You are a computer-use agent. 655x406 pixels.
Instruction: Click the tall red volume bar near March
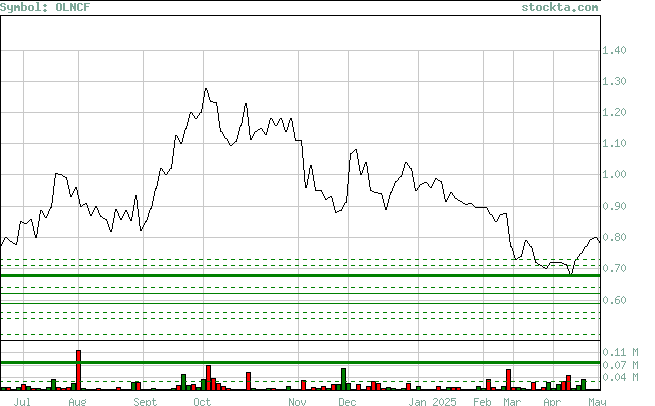coord(508,380)
